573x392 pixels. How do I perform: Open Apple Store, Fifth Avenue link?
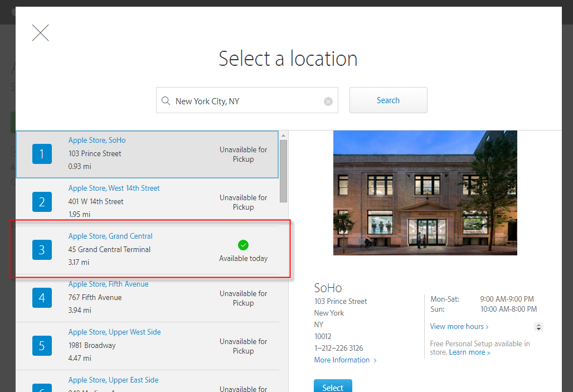coord(108,284)
